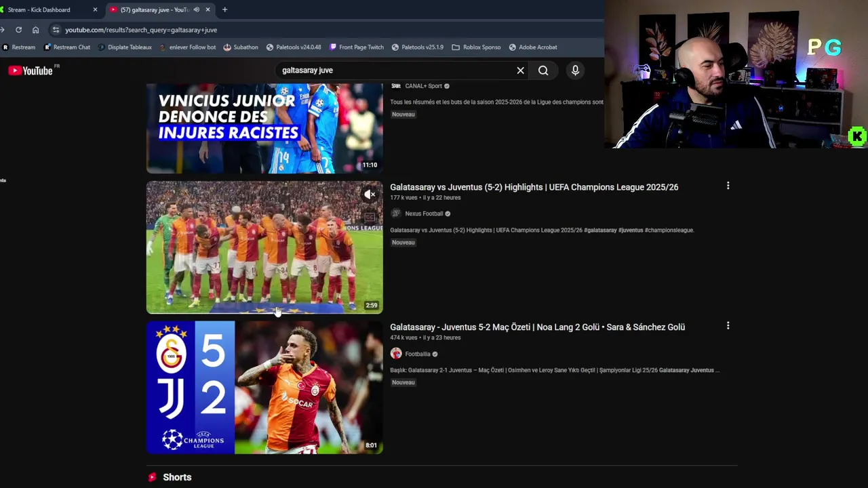
Task: Switch to the Stream - Kick Dashboard tab
Action: coord(47,9)
